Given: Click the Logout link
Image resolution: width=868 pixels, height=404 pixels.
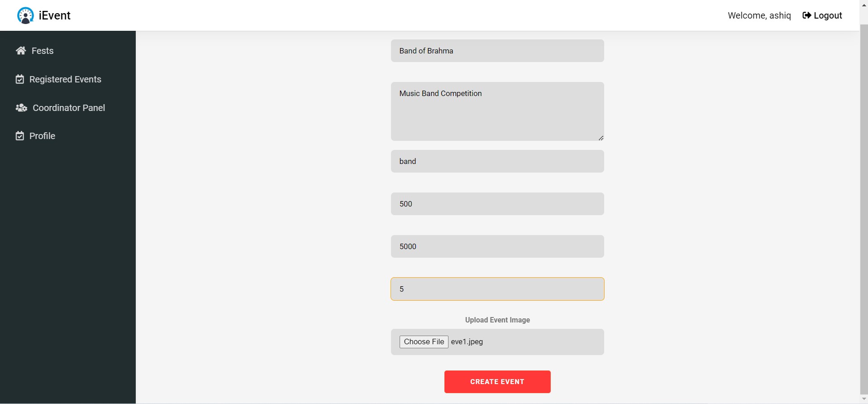Looking at the screenshot, I should coord(828,15).
